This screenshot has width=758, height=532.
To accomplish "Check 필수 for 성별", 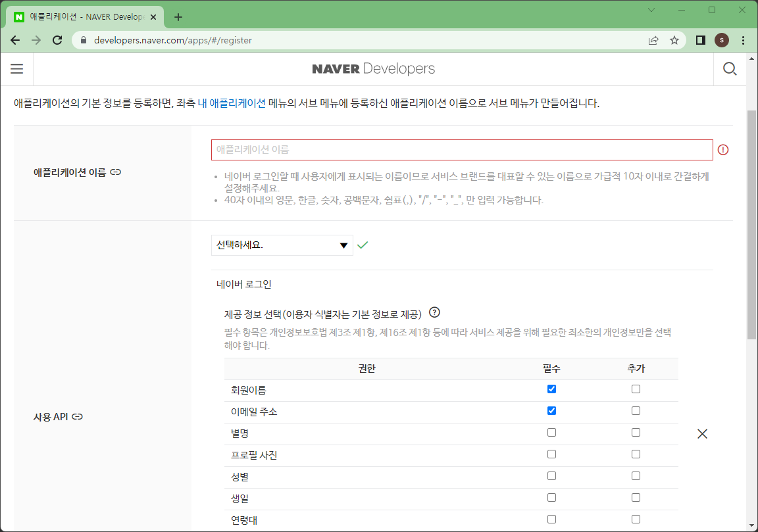I will (x=551, y=476).
